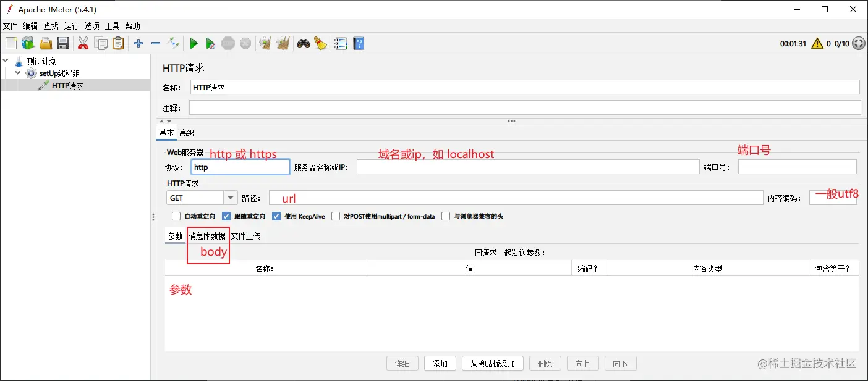868x381 pixels.
Task: Click the Collapse All minus icon
Action: (x=156, y=43)
